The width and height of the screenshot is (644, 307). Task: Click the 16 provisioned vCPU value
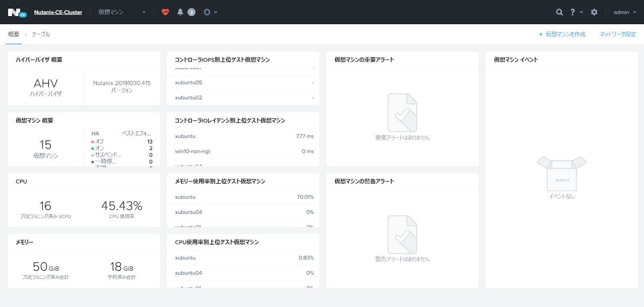45,206
